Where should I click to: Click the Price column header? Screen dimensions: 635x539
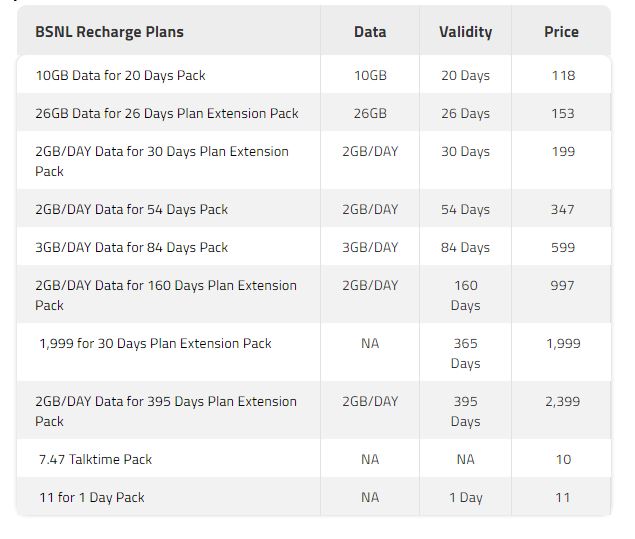tap(561, 32)
